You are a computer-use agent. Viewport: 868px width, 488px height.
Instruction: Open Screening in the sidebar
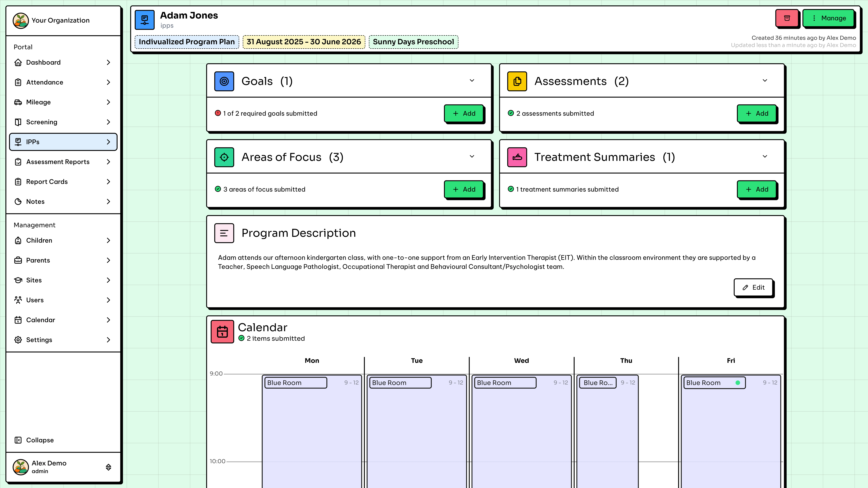click(x=63, y=122)
